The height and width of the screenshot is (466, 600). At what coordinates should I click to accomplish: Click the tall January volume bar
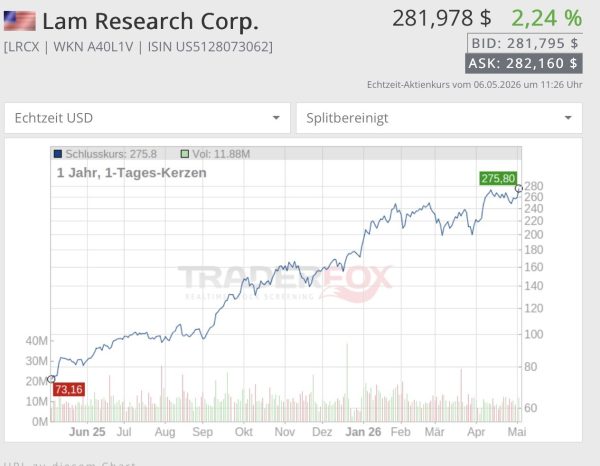pos(347,383)
